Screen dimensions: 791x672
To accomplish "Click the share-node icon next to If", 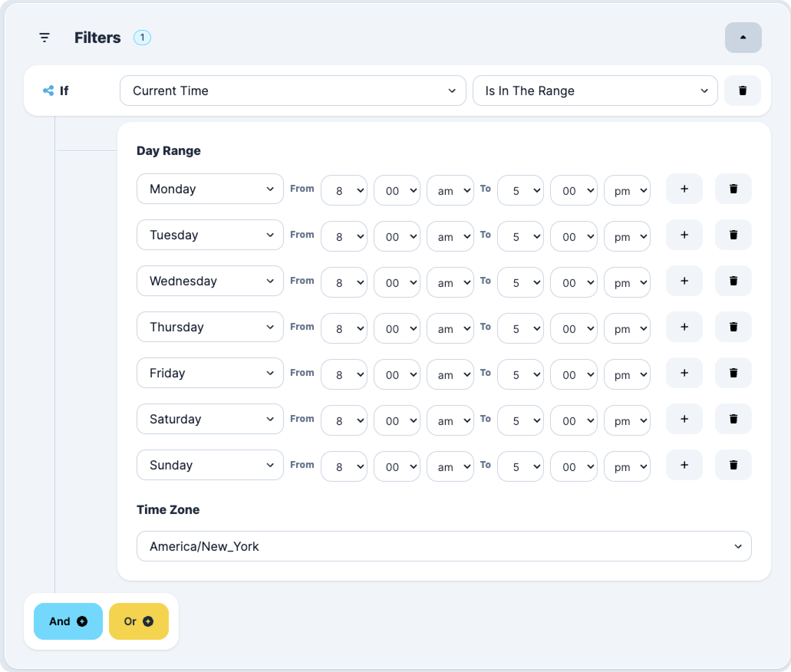I will tap(48, 91).
